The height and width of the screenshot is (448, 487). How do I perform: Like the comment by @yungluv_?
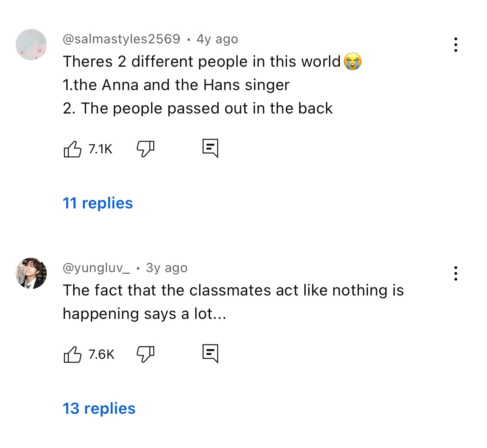pos(73,355)
